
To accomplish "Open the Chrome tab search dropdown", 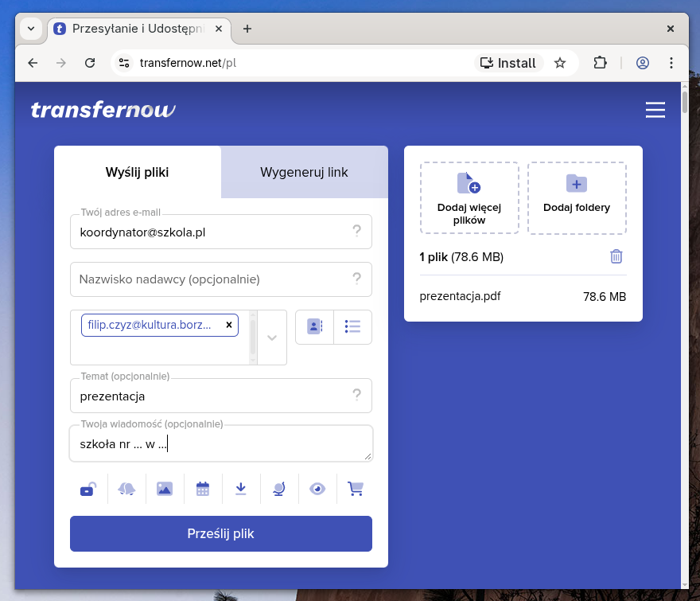I will click(x=31, y=29).
